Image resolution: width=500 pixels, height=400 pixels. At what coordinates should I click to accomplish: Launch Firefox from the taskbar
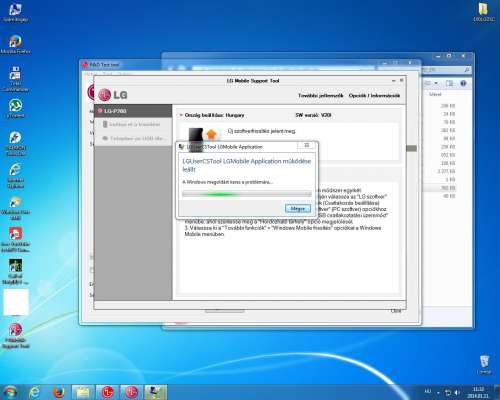59,392
